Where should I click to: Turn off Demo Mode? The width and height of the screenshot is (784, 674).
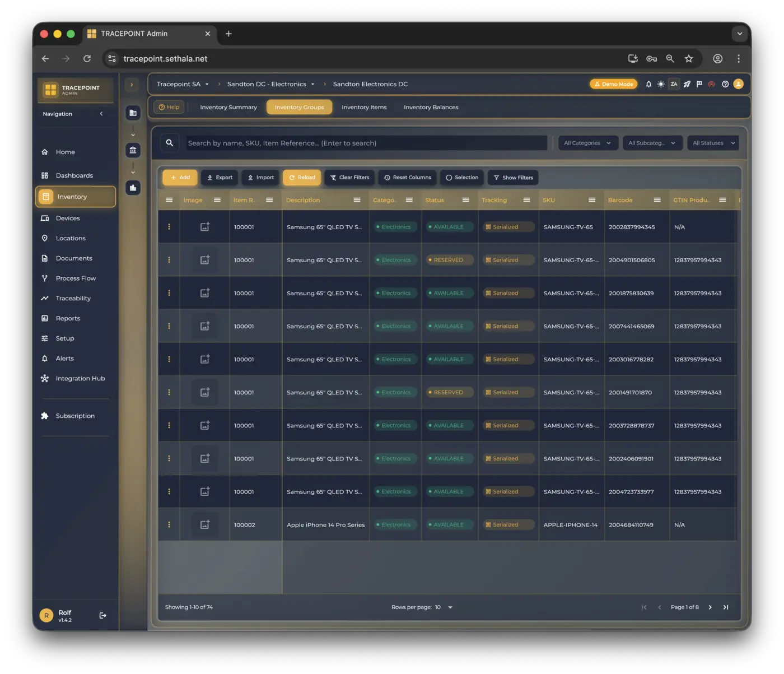point(613,83)
